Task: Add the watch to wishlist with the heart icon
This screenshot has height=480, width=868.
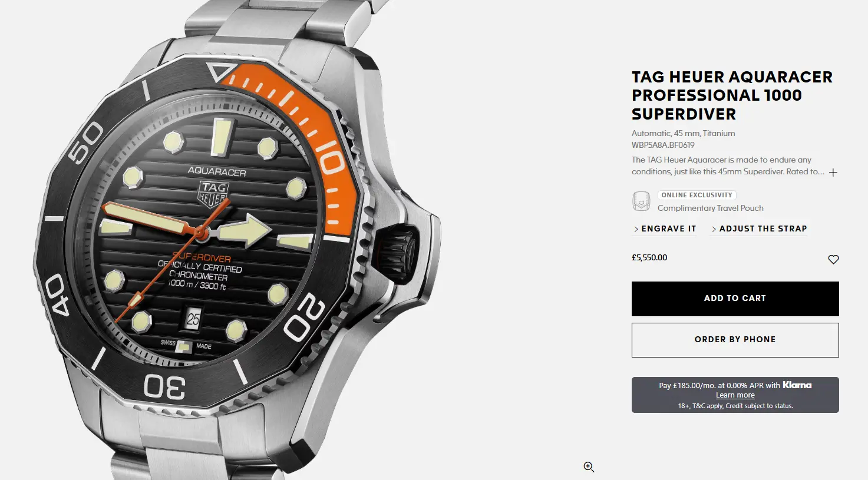Action: pos(833,260)
